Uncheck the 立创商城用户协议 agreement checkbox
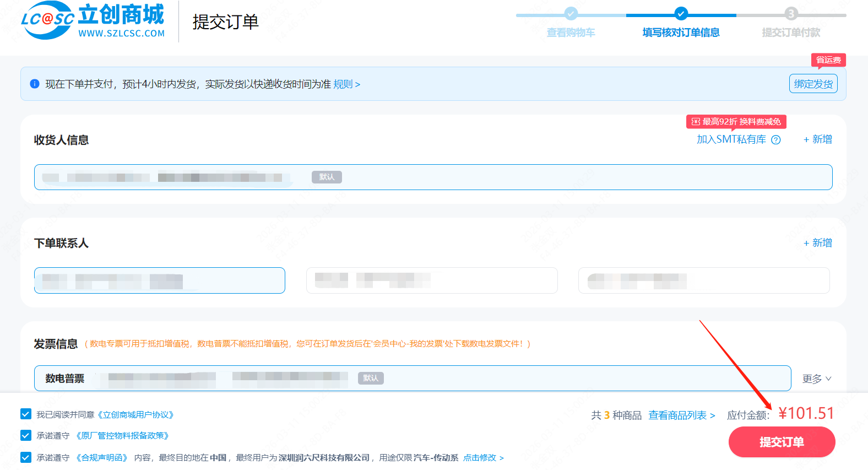 coord(26,414)
